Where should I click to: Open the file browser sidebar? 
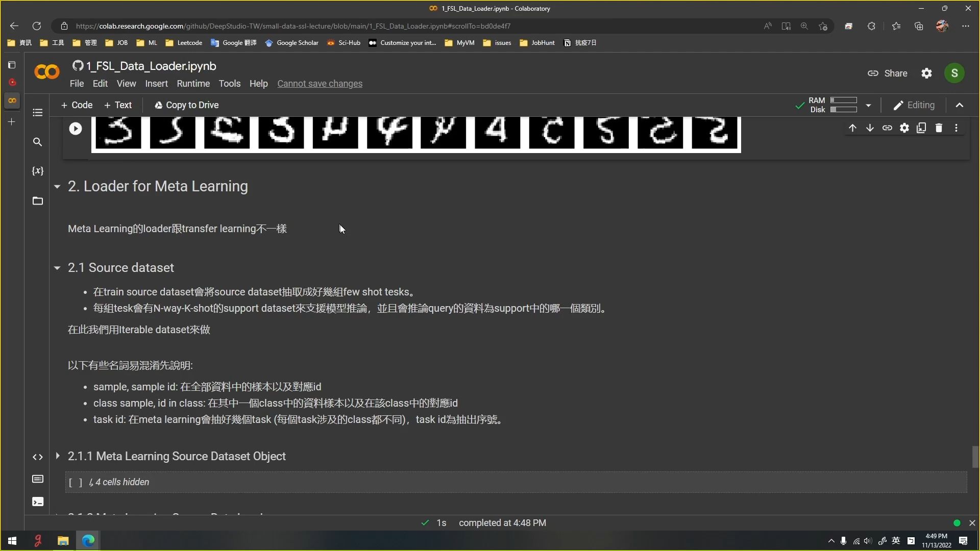tap(38, 201)
